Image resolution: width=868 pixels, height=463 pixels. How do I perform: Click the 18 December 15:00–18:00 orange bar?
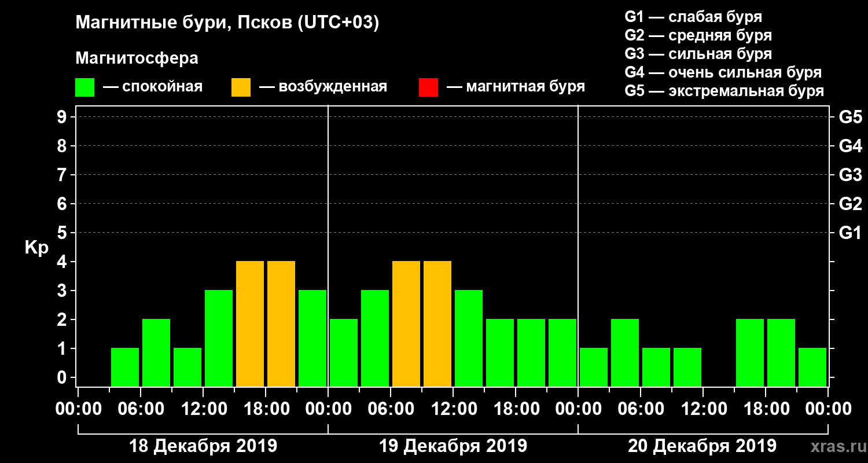pyautogui.click(x=250, y=324)
